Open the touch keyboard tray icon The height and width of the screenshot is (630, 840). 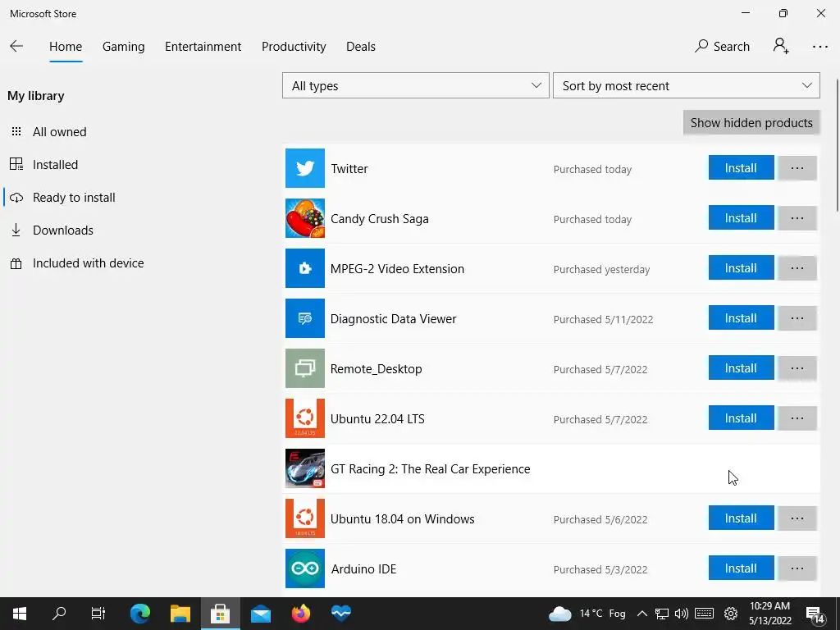pyautogui.click(x=705, y=614)
